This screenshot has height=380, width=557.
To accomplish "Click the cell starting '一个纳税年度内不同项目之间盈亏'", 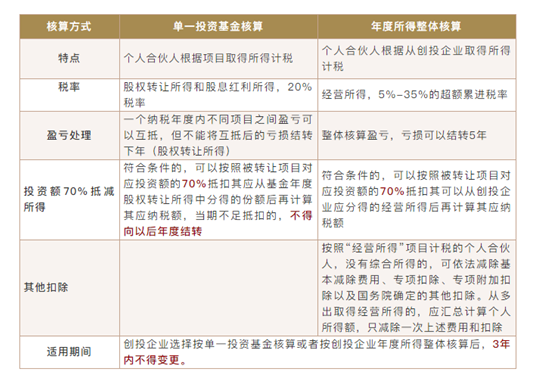I will point(218,135).
